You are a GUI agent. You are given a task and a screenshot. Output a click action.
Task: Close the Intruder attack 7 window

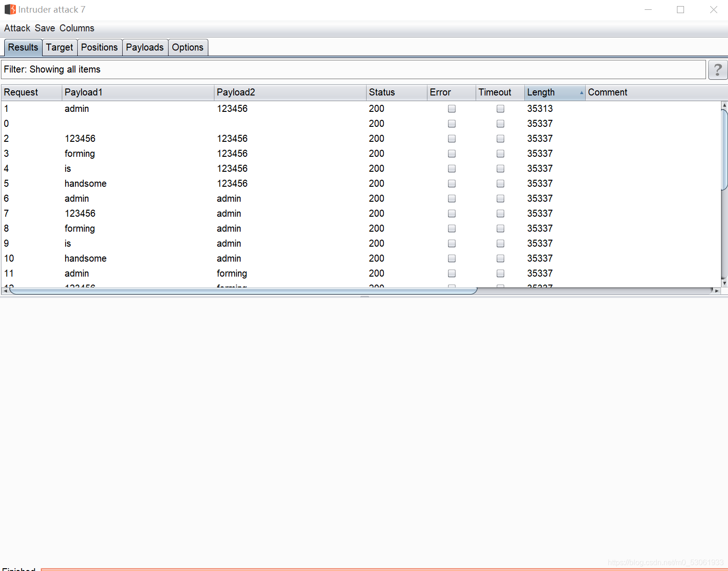(x=713, y=9)
